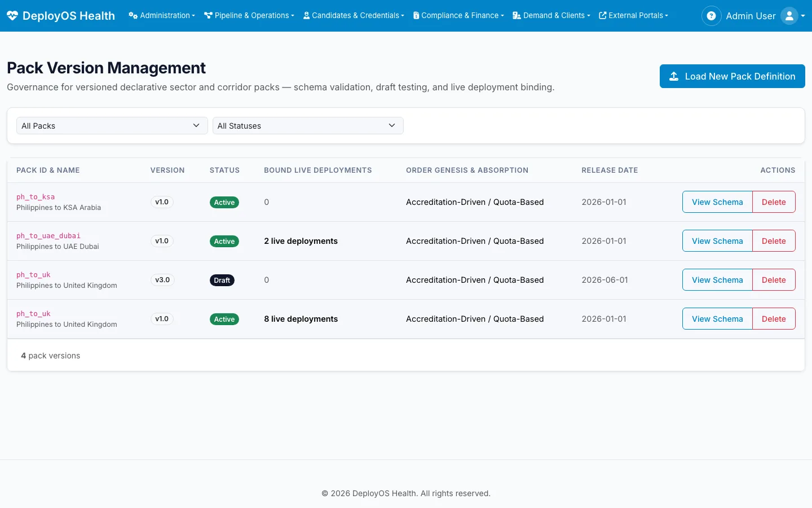Click the ph_to_ksa pack ID
The height and width of the screenshot is (508, 812).
click(36, 197)
